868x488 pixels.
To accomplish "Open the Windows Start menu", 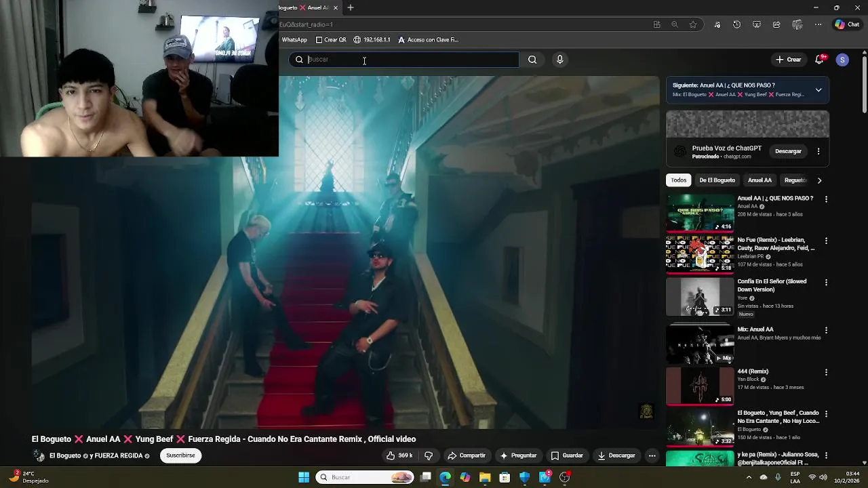I will click(304, 477).
